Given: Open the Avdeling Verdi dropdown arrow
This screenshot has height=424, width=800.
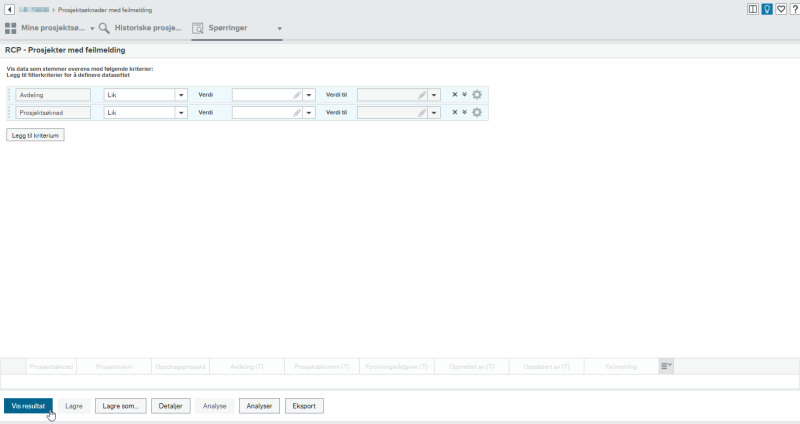Looking at the screenshot, I should pyautogui.click(x=309, y=95).
